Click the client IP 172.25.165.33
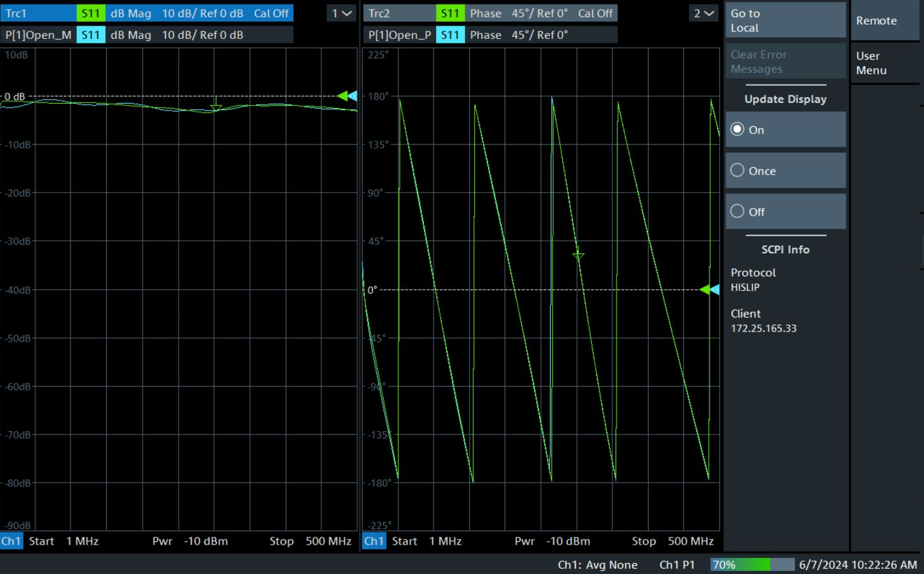Image resolution: width=924 pixels, height=574 pixels. [764, 328]
